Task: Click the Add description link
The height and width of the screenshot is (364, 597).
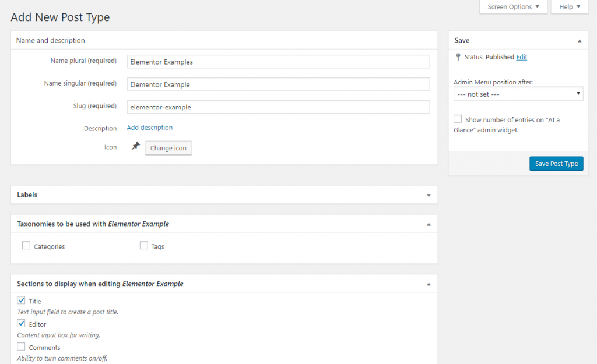Action: pyautogui.click(x=150, y=128)
